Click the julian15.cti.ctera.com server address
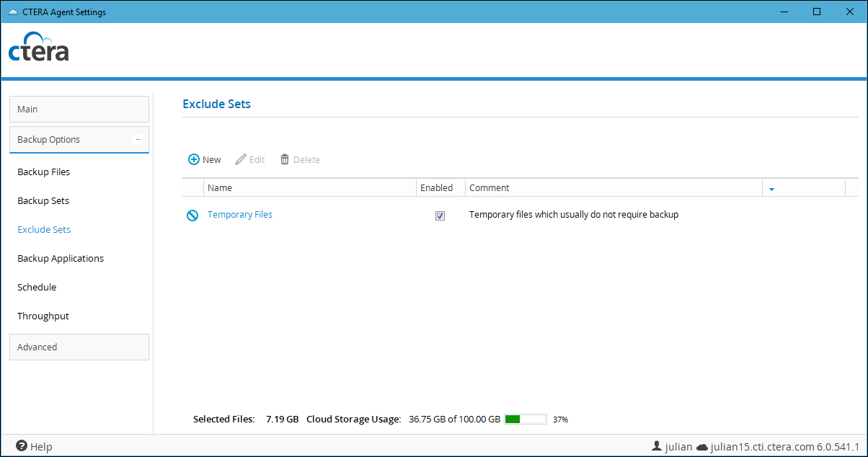The height and width of the screenshot is (457, 868). tap(762, 447)
